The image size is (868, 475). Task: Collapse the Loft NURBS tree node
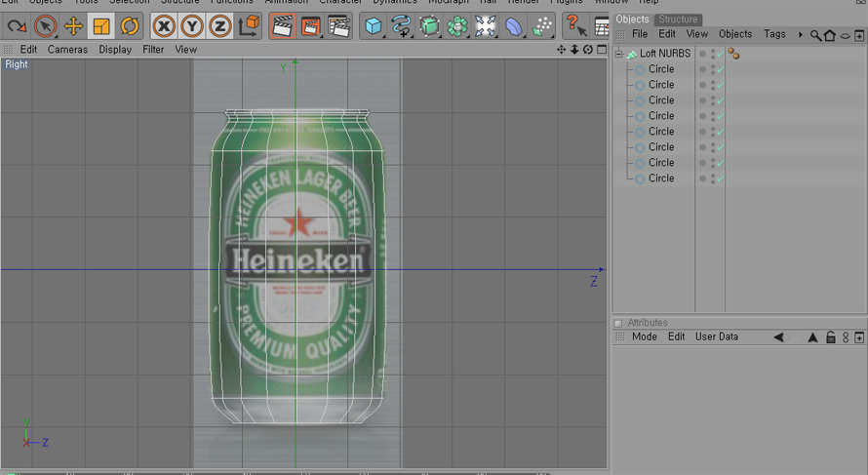(x=619, y=54)
